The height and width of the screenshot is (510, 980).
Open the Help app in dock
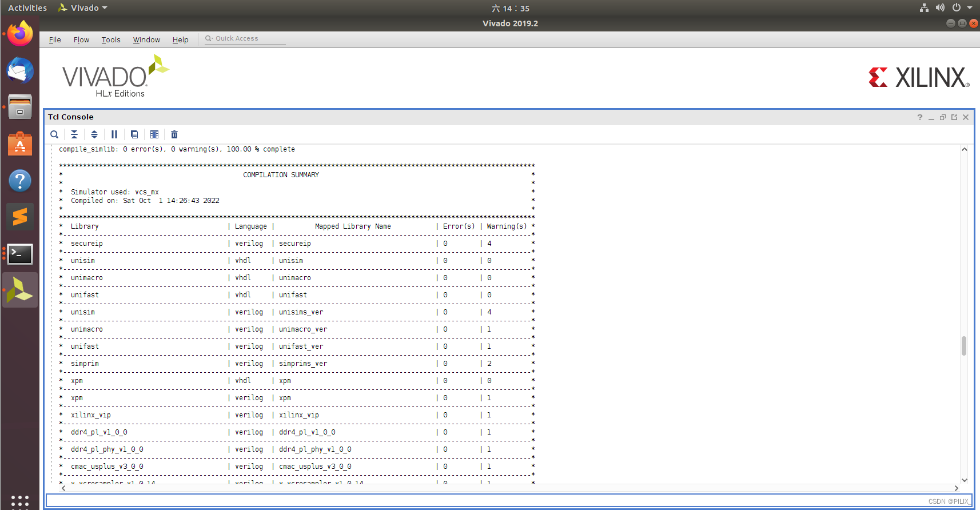coord(20,180)
